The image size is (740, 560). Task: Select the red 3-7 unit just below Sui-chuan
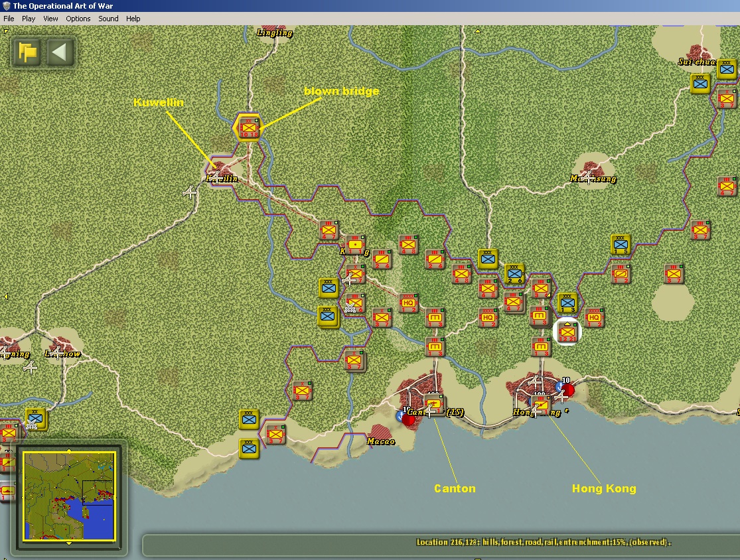(x=727, y=99)
